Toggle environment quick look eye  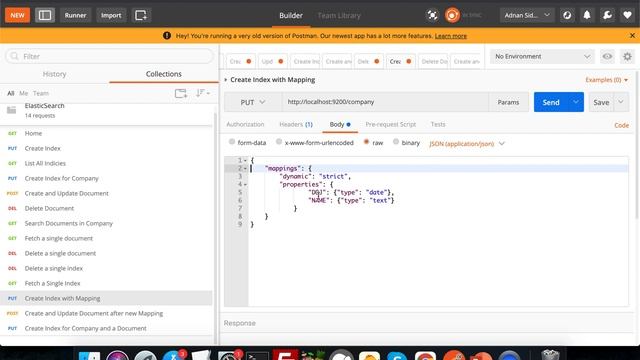click(x=607, y=56)
